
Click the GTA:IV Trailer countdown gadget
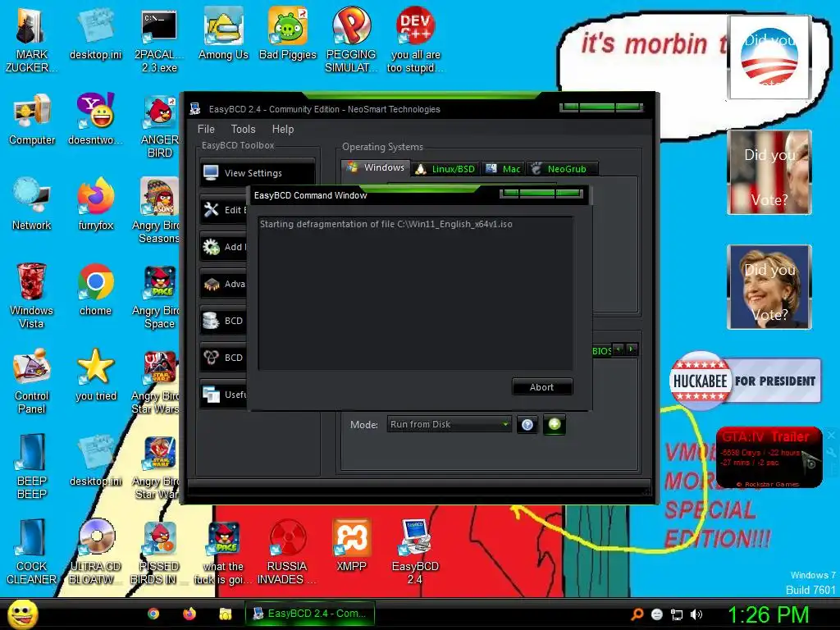[x=769, y=457]
